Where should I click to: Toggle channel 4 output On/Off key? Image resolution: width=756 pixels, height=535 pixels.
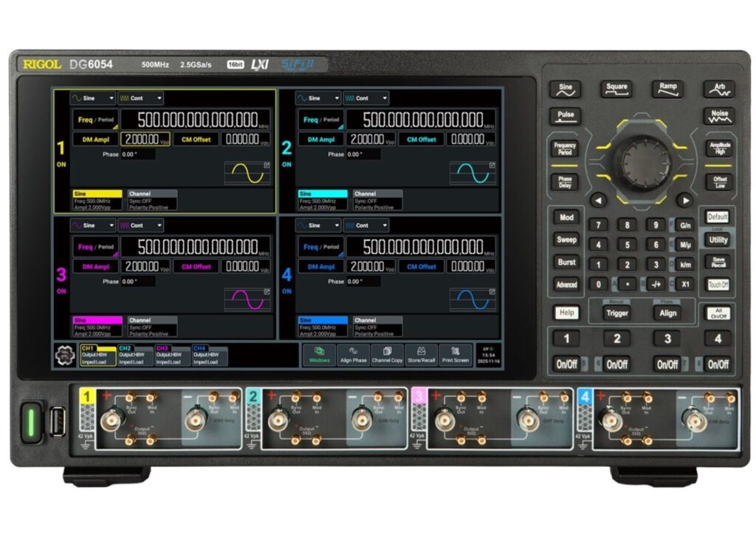tap(718, 364)
